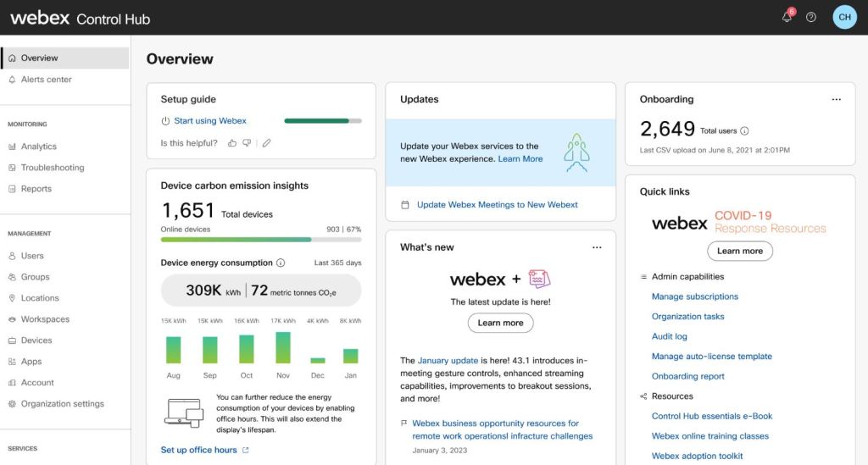Click thumbs up on Setup guide
Screen dimensions: 868x465
click(232, 143)
